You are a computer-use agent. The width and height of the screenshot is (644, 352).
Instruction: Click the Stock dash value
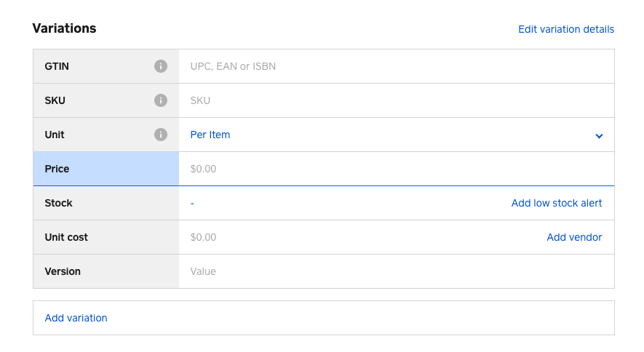point(192,203)
